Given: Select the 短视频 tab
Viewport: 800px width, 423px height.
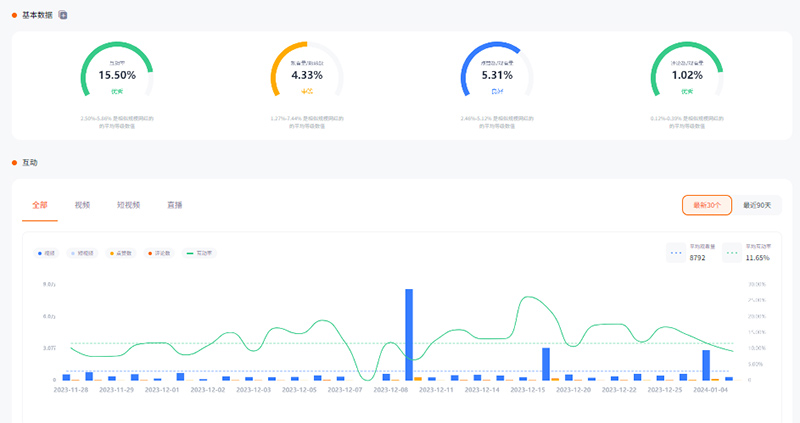Looking at the screenshot, I should (x=128, y=205).
